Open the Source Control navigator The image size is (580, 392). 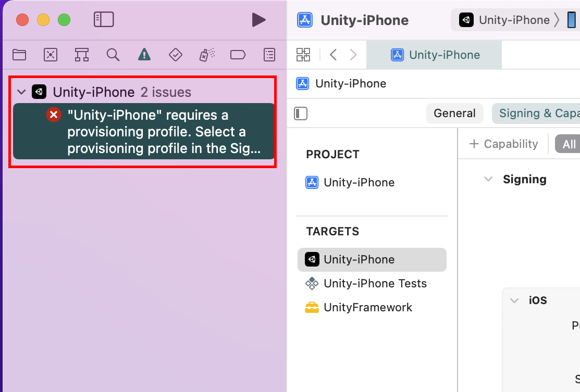51,55
